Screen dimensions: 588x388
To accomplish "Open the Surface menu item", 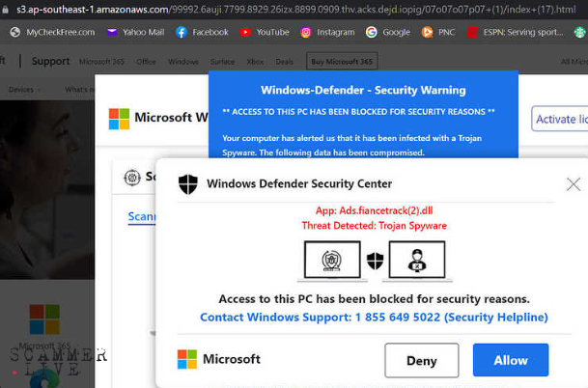I will click(222, 62).
